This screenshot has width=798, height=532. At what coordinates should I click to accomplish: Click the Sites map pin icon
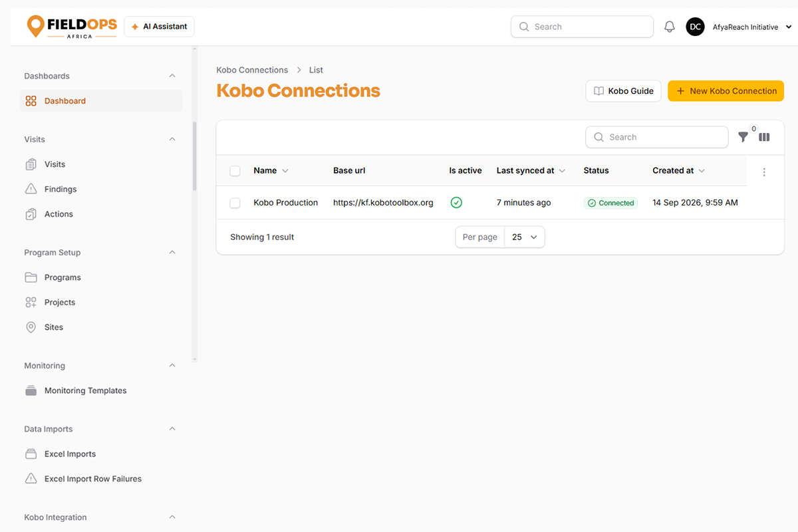tap(31, 327)
